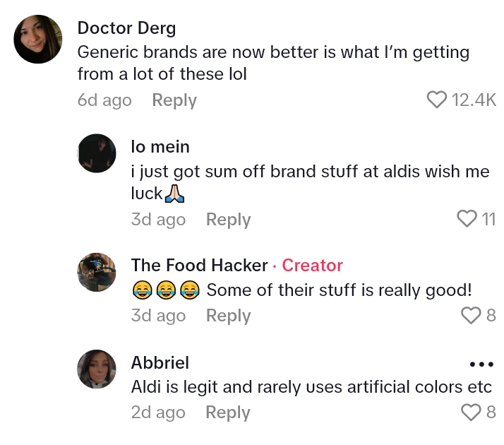Open Abbriel username link
The height and width of the screenshot is (445, 504).
point(160,362)
